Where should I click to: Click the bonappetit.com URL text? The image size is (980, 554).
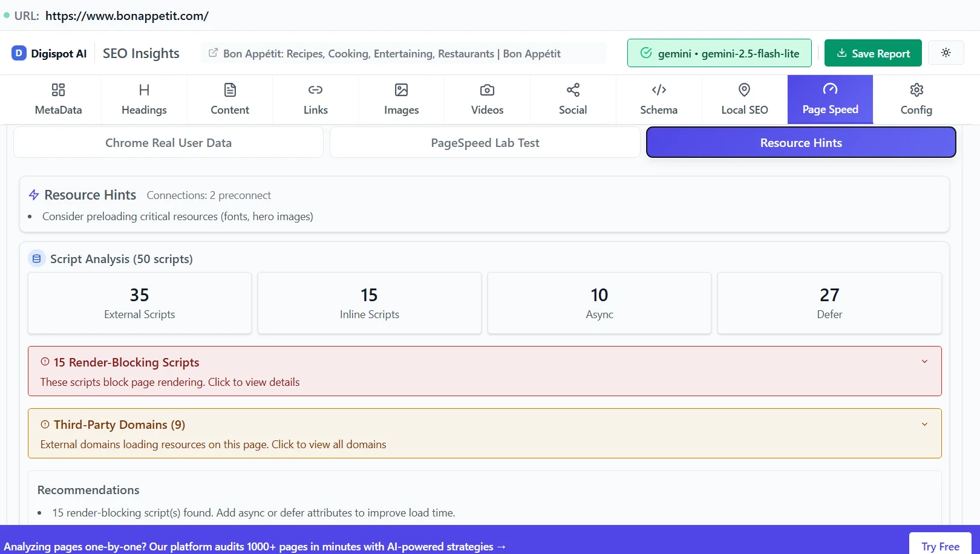click(127, 16)
